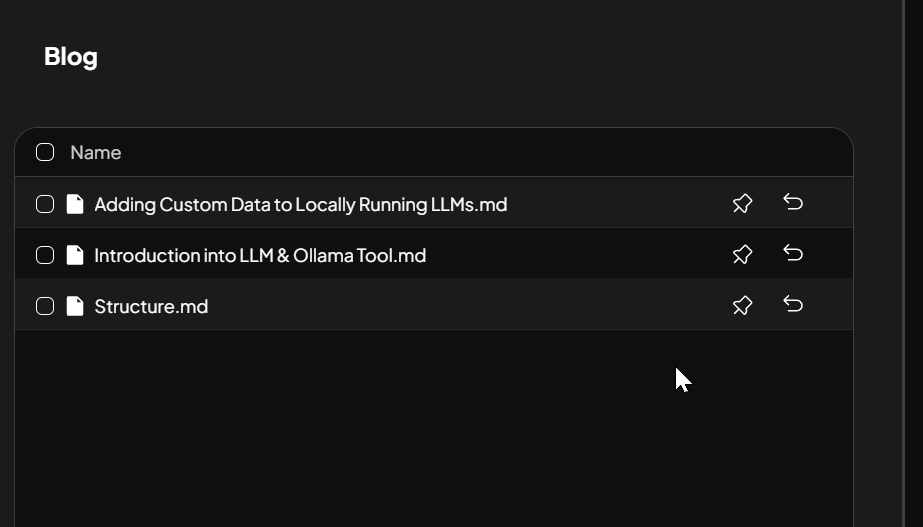923x527 pixels.
Task: Tick the Structure.md checkbox
Action: (45, 306)
